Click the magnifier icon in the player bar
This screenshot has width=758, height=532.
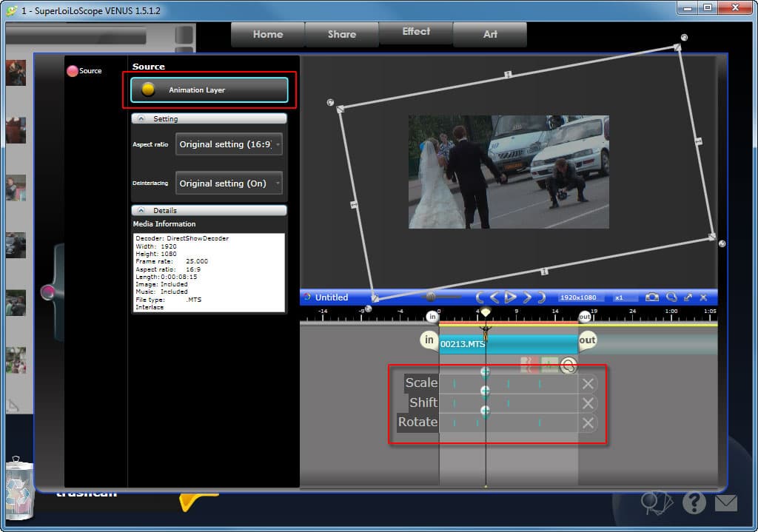pos(671,297)
